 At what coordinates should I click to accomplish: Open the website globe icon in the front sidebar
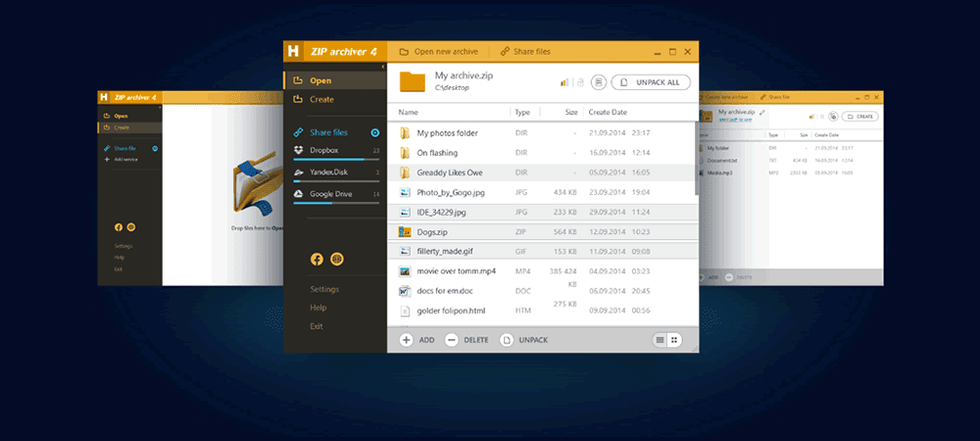(337, 260)
